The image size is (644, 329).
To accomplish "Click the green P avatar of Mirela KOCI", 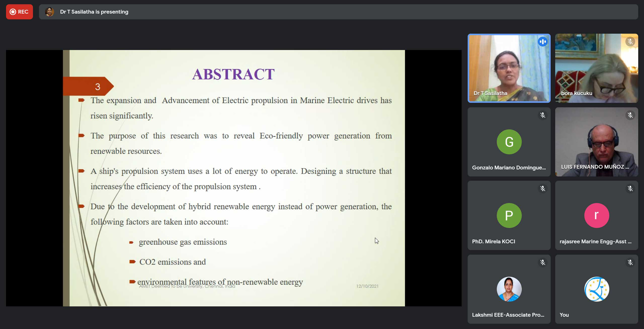I will point(509,215).
